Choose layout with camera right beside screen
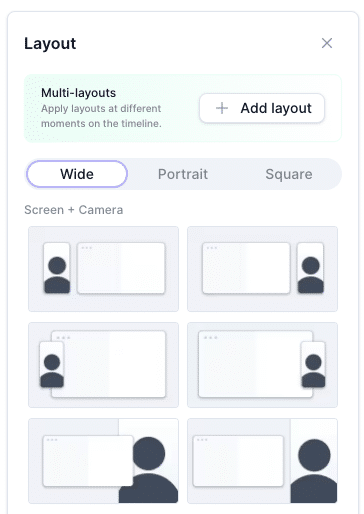 click(x=262, y=269)
